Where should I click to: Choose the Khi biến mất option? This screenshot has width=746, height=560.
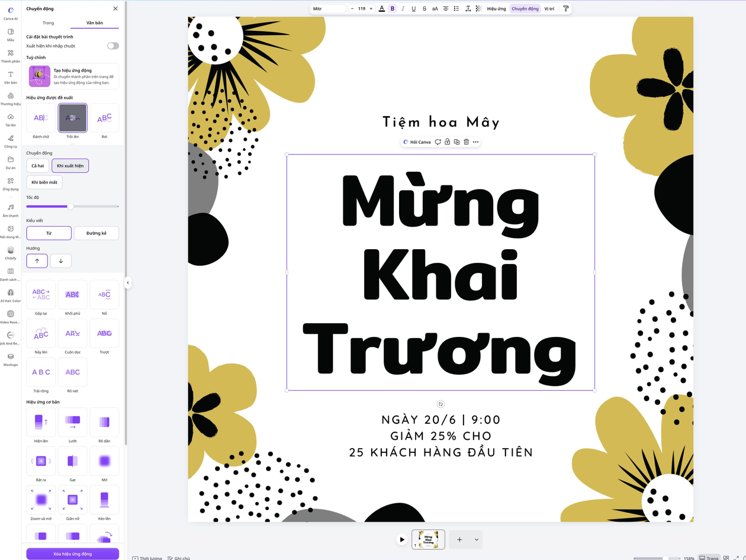point(44,182)
